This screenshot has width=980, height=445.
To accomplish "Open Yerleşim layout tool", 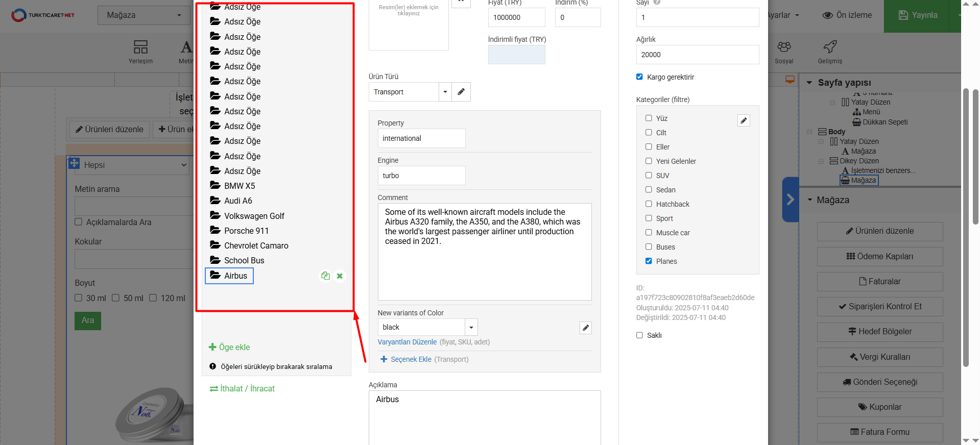I will 140,52.
